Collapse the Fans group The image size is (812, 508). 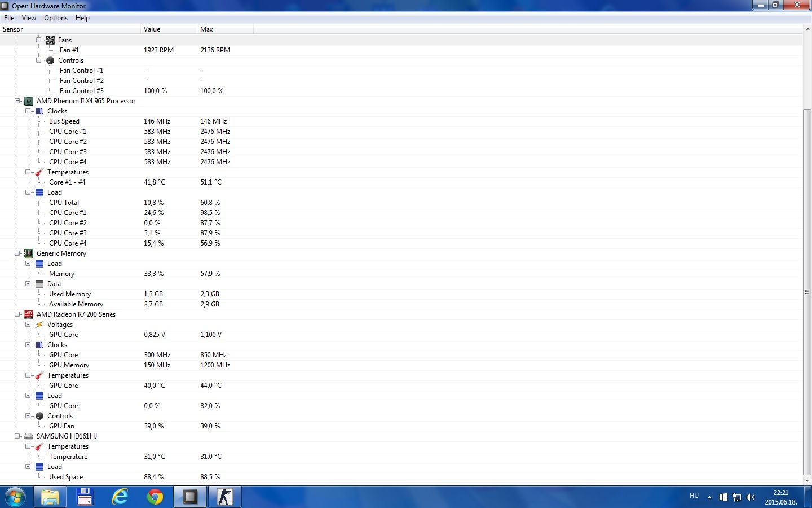[x=39, y=40]
